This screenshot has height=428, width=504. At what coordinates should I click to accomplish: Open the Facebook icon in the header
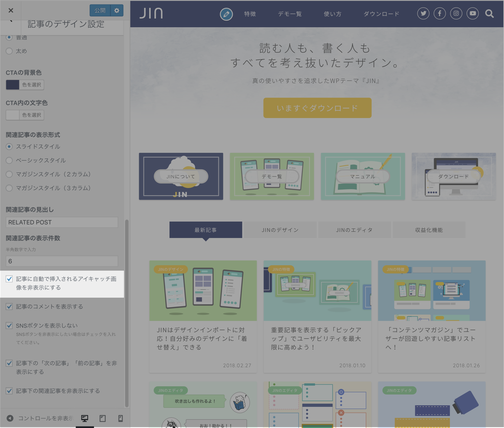440,13
